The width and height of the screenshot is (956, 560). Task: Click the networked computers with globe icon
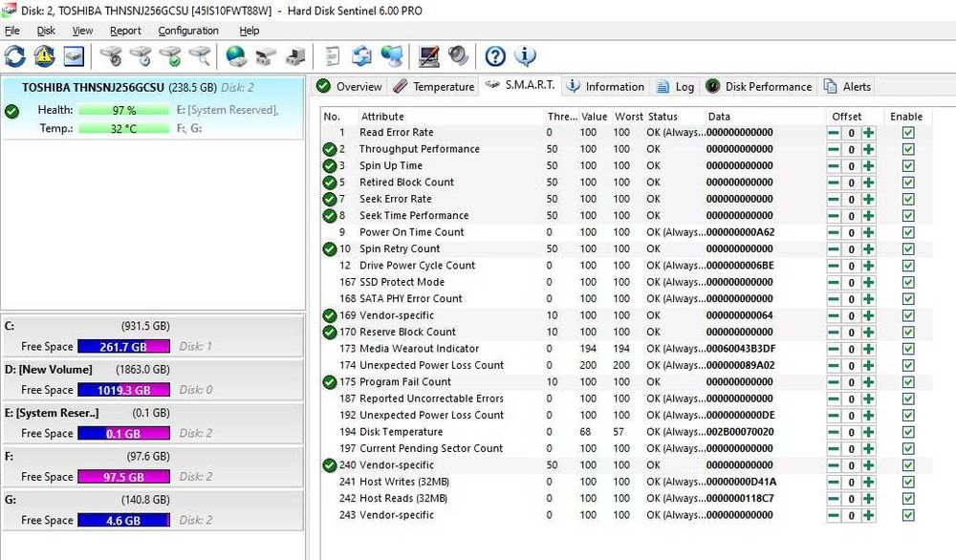click(392, 56)
